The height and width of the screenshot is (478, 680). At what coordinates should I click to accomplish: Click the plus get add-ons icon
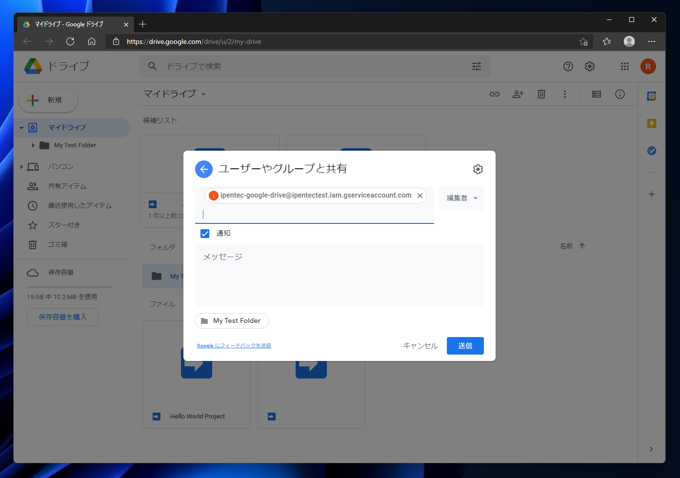click(651, 194)
